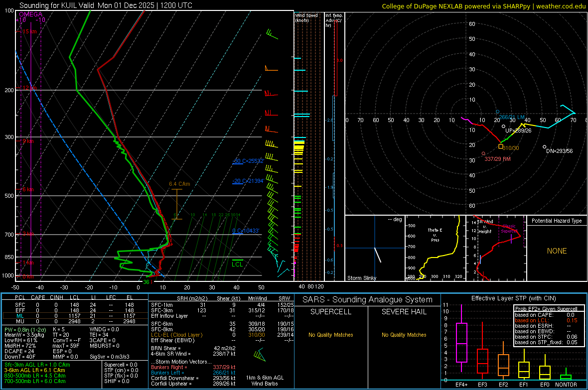The image size is (588, 390).
Task: Click the Inf. Temp. Adv. header
Action: [334, 20]
